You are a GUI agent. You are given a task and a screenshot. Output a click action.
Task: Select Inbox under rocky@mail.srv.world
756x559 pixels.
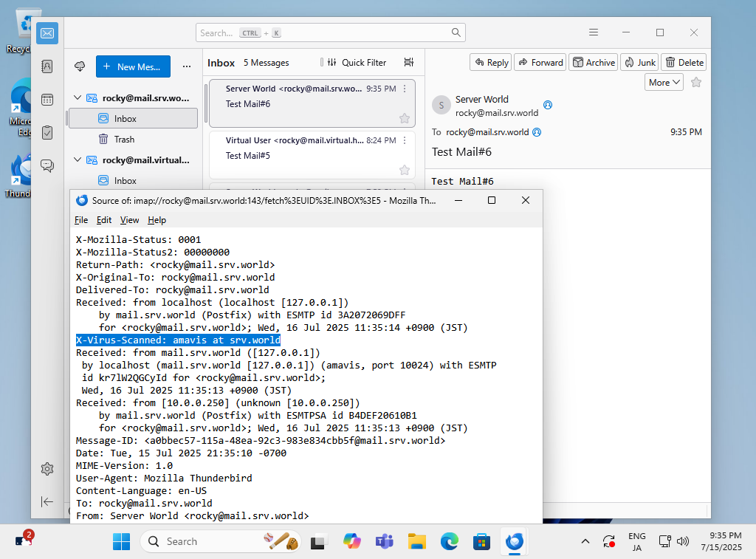point(133,118)
